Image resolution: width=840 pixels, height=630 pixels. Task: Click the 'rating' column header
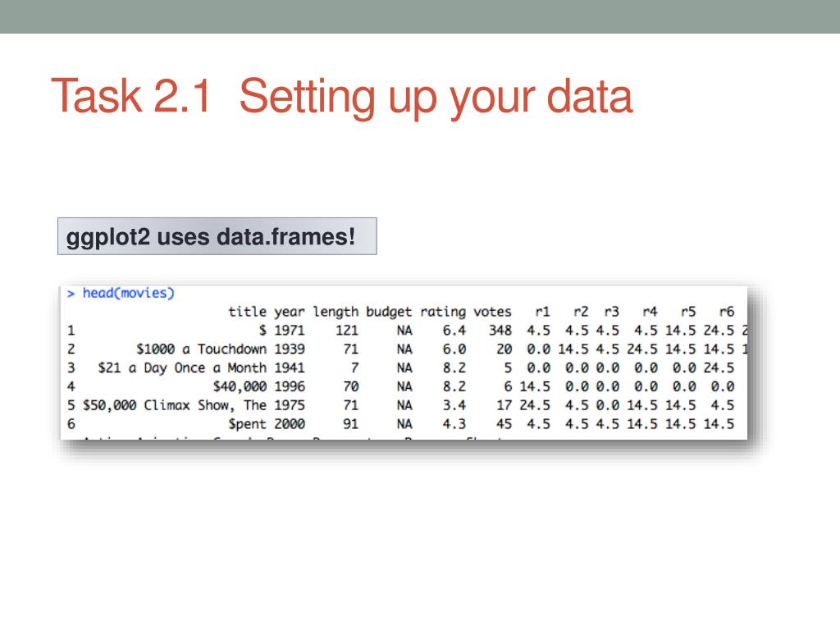click(442, 312)
